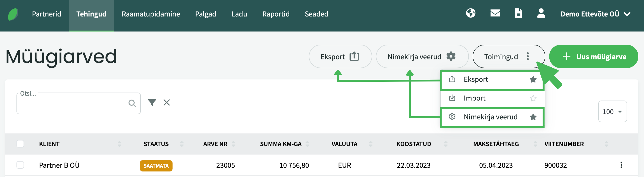Toggle the select-all header checkbox
Image resolution: width=644 pixels, height=178 pixels.
pos(20,144)
